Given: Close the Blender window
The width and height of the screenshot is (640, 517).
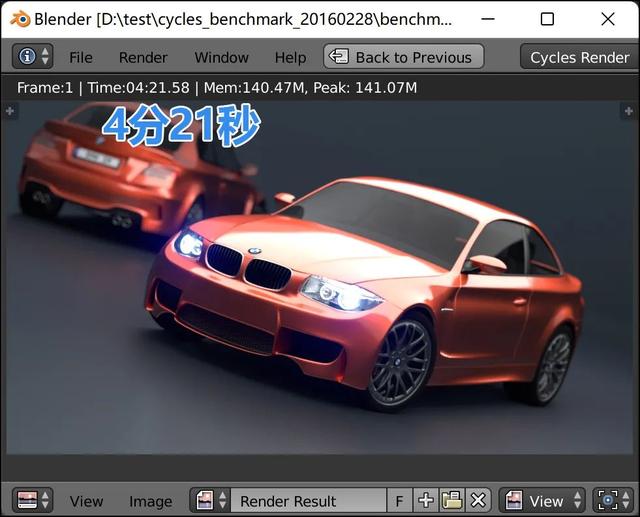Looking at the screenshot, I should [x=608, y=19].
